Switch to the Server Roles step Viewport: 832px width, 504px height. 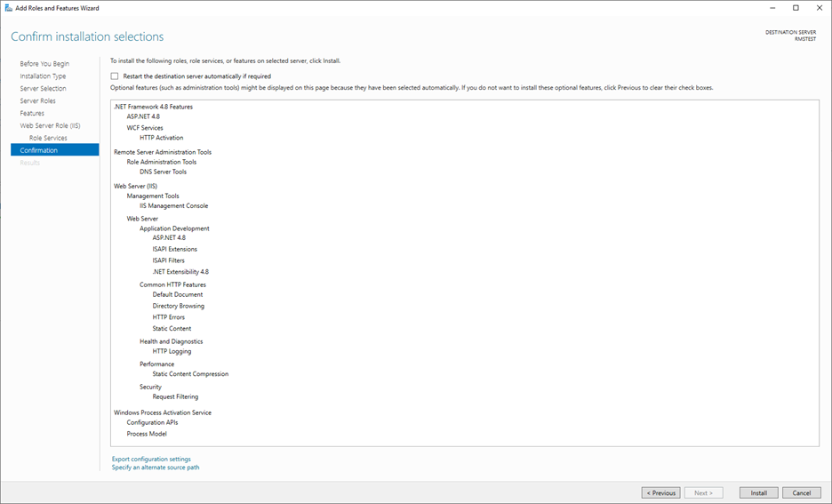37,100
